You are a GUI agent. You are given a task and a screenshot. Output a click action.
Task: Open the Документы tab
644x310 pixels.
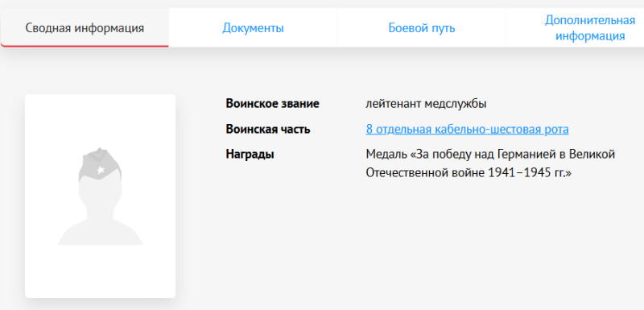253,28
